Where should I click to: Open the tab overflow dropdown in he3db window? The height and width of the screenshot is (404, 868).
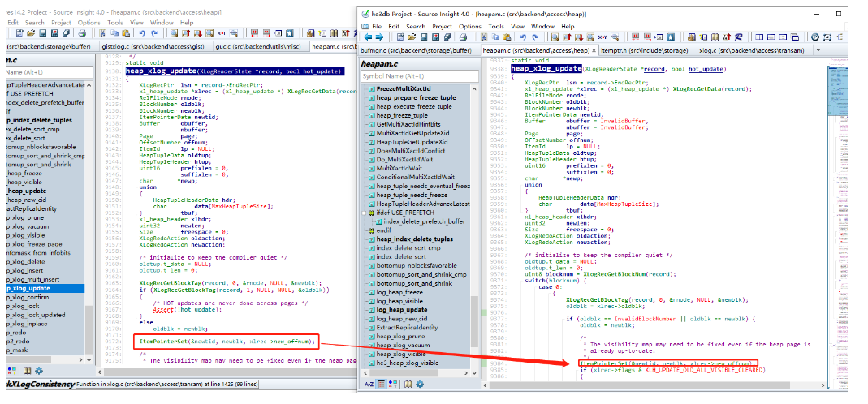pos(818,50)
